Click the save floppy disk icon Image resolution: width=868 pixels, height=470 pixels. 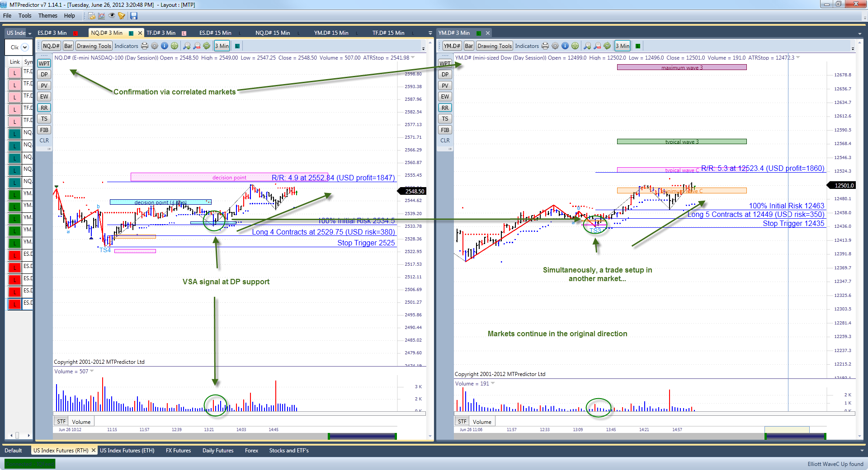[x=134, y=16]
